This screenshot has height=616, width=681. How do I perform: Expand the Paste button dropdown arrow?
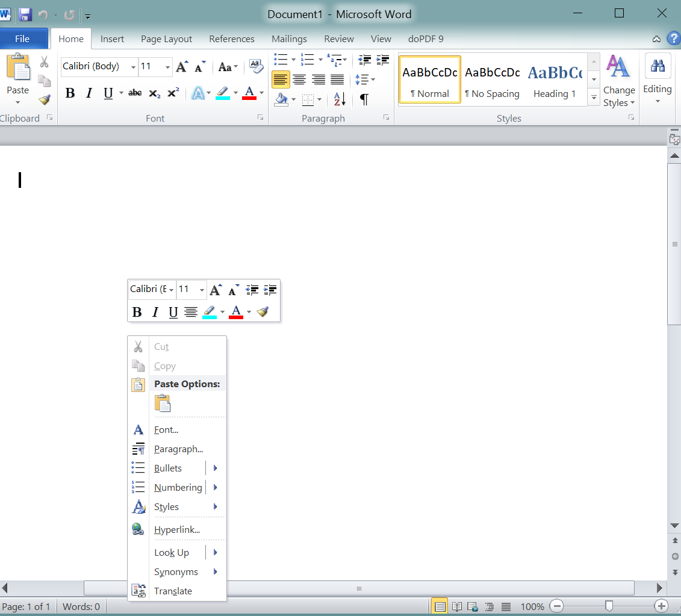[18, 102]
